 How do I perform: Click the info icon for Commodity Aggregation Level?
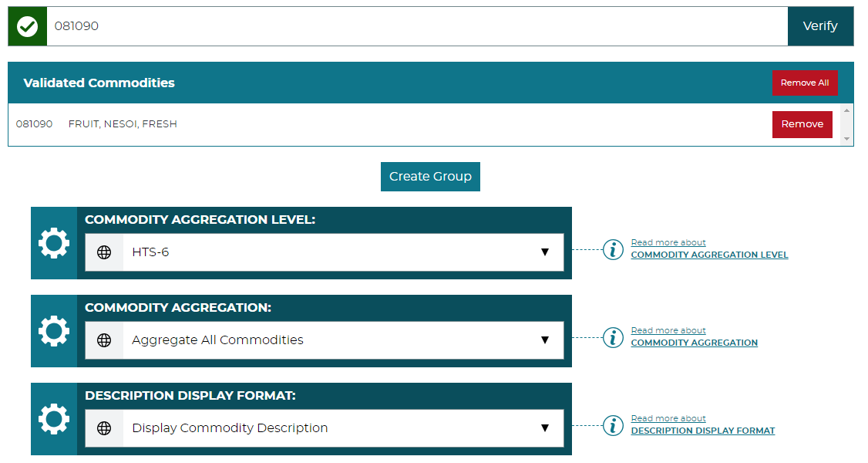click(x=613, y=250)
